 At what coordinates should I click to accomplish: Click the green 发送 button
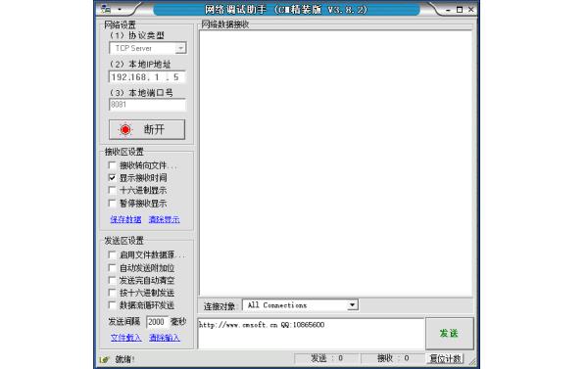tap(450, 334)
